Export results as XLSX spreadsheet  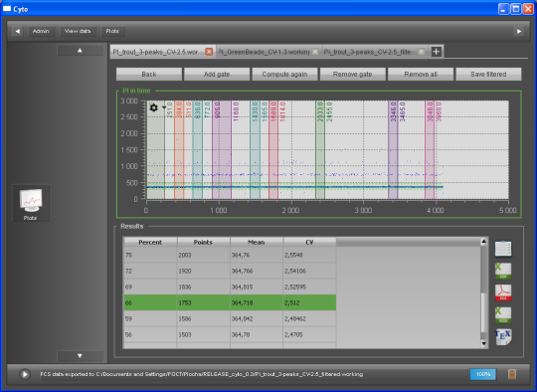[x=503, y=315]
